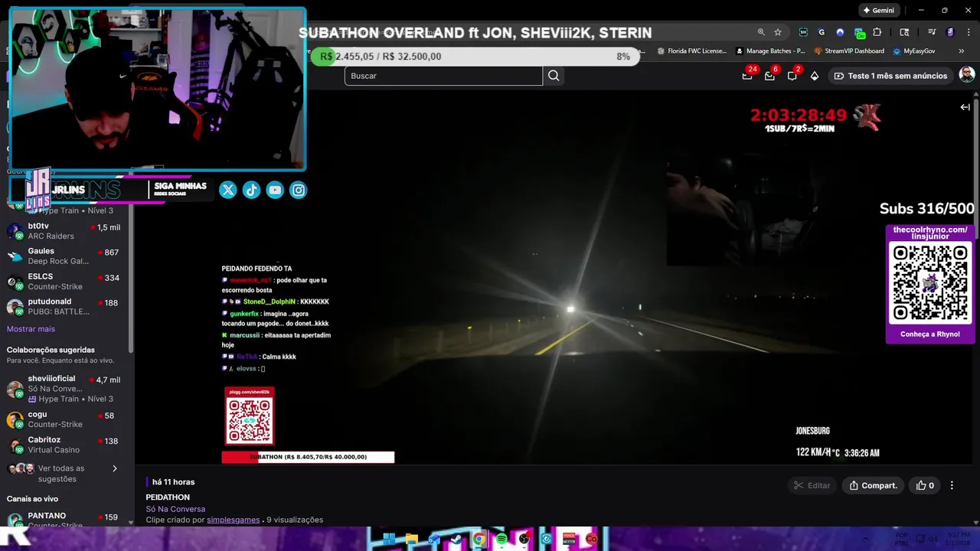Open Florida FWC License bookmark
The height and width of the screenshot is (551, 980).
point(691,51)
